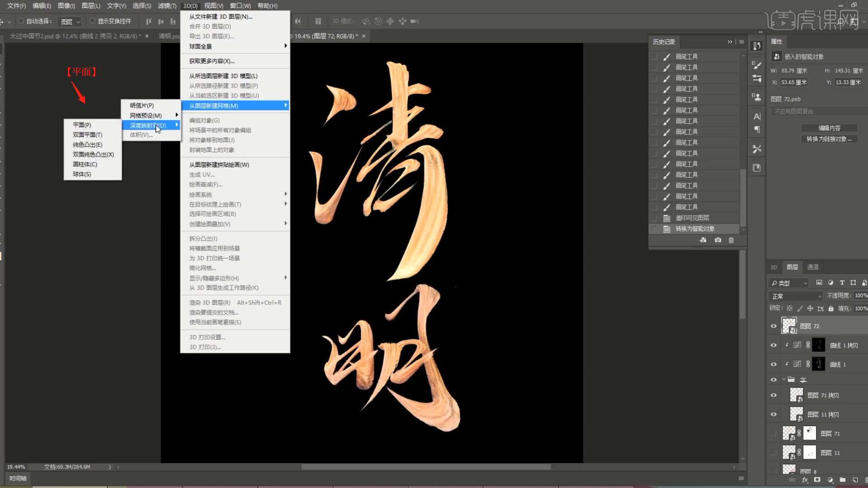Click the 编辑内容 button
Screen dimensions: 868x488
click(829, 128)
